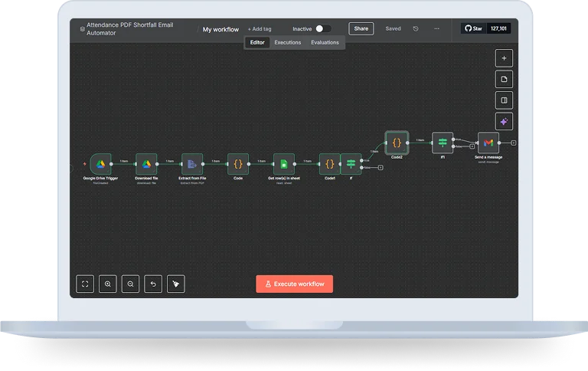Zoom in on the workflow canvas
Viewport: 588px width, 371px height.
[x=108, y=284]
